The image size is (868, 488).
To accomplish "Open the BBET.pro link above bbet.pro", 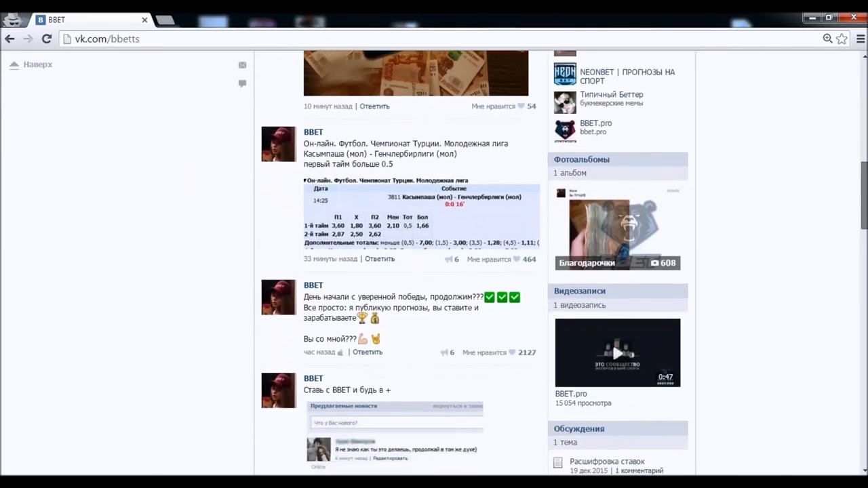I will pos(596,123).
